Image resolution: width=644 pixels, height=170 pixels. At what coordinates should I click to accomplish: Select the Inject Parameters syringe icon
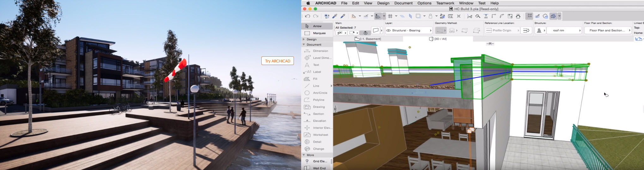[x=343, y=16]
